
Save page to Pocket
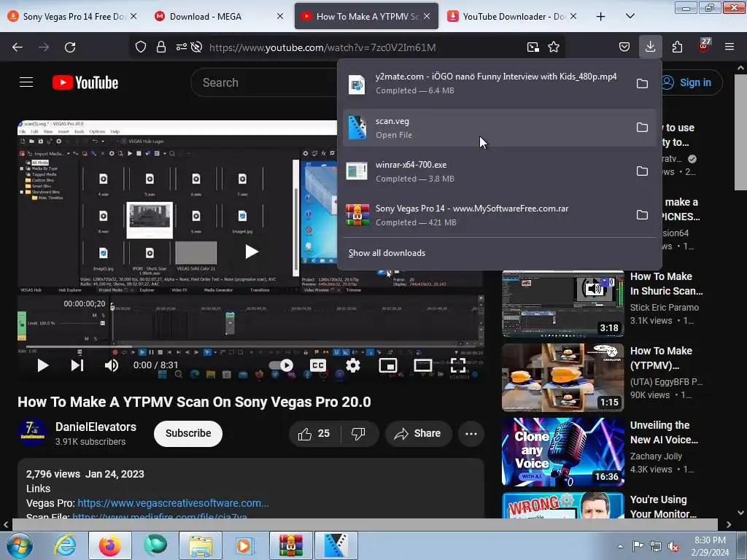point(624,47)
